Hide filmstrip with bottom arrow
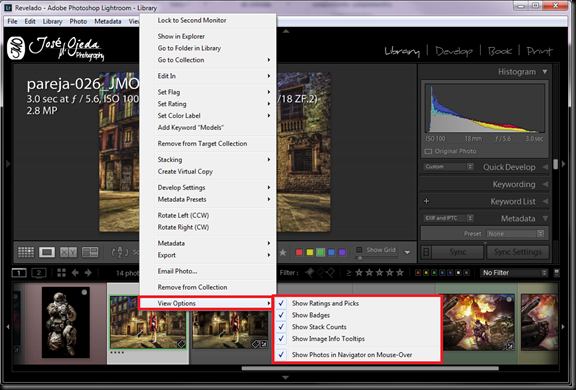 (x=285, y=377)
